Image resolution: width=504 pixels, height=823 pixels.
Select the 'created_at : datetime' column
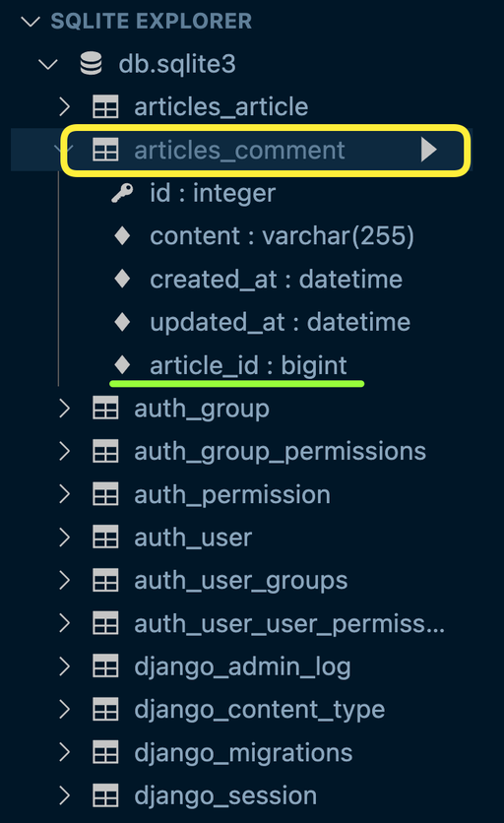point(277,280)
